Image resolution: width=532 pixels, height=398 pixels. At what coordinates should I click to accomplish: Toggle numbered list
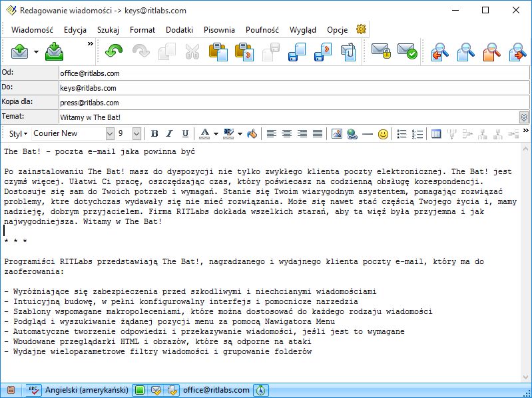click(417, 134)
